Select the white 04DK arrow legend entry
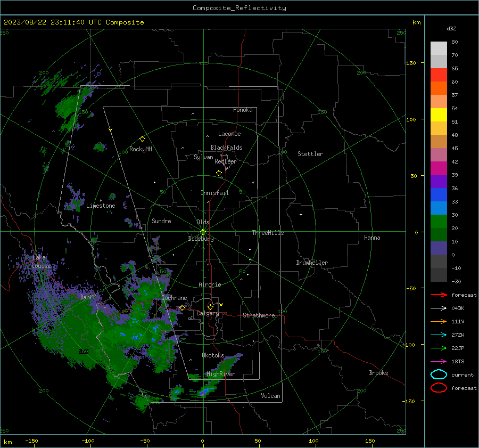479x448 pixels. point(439,308)
